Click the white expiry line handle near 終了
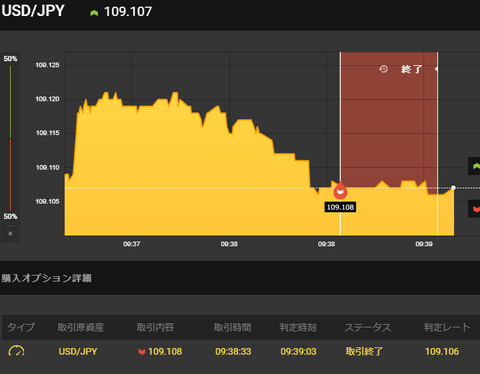This screenshot has width=480, height=374. (x=437, y=69)
